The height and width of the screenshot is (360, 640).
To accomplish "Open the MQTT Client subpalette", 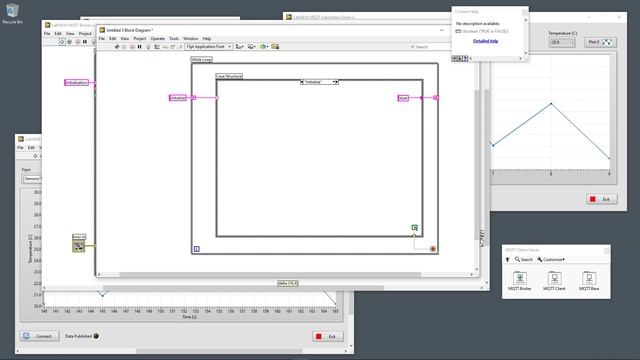I will [x=554, y=281].
